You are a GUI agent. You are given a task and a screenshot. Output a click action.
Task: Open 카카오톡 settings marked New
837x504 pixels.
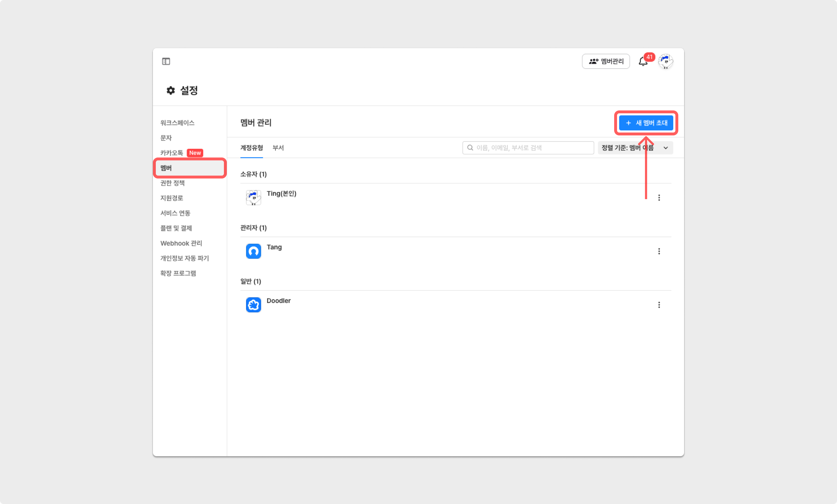(x=172, y=153)
